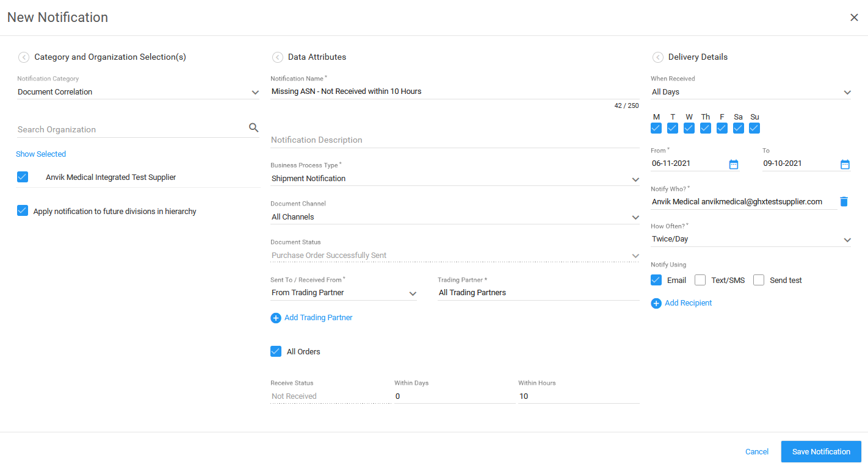Click the search organization magnifier icon
The image size is (868, 469).
pyautogui.click(x=254, y=127)
